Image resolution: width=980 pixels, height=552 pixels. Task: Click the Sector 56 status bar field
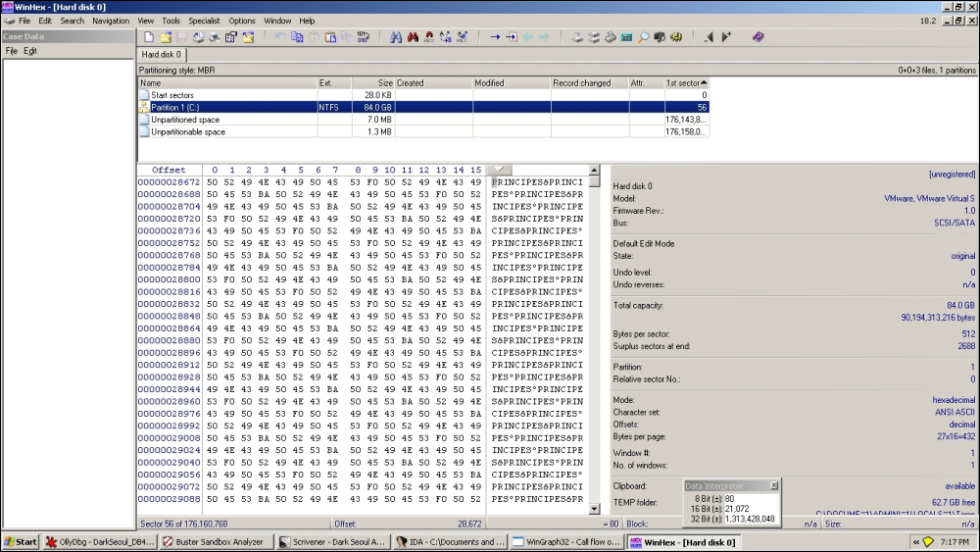233,524
